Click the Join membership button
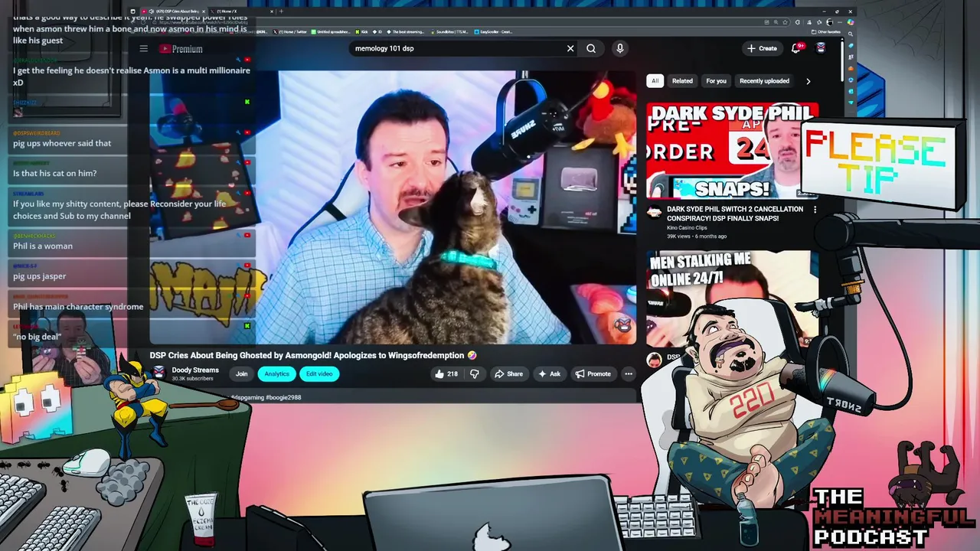 pos(242,374)
